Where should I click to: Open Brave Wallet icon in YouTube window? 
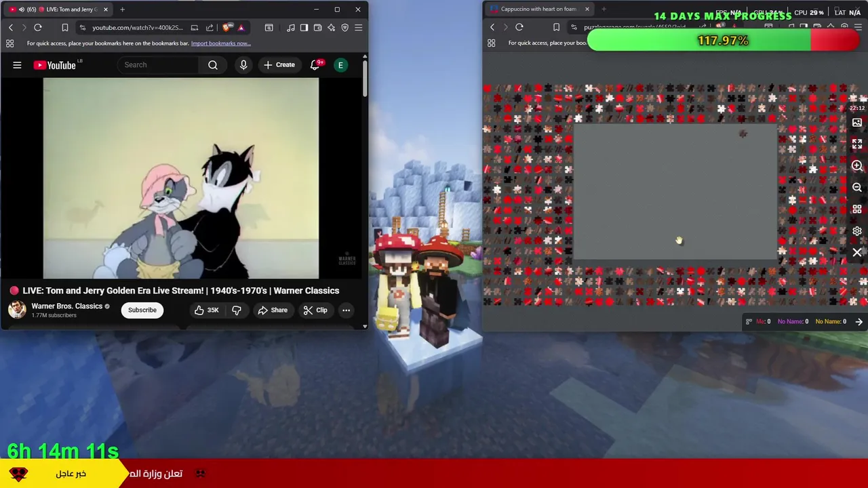point(317,27)
